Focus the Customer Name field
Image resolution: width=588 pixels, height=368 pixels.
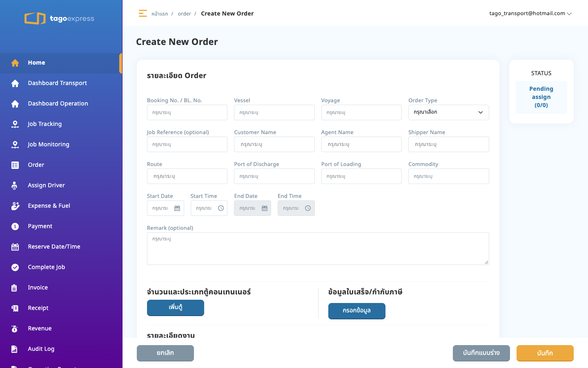(274, 144)
